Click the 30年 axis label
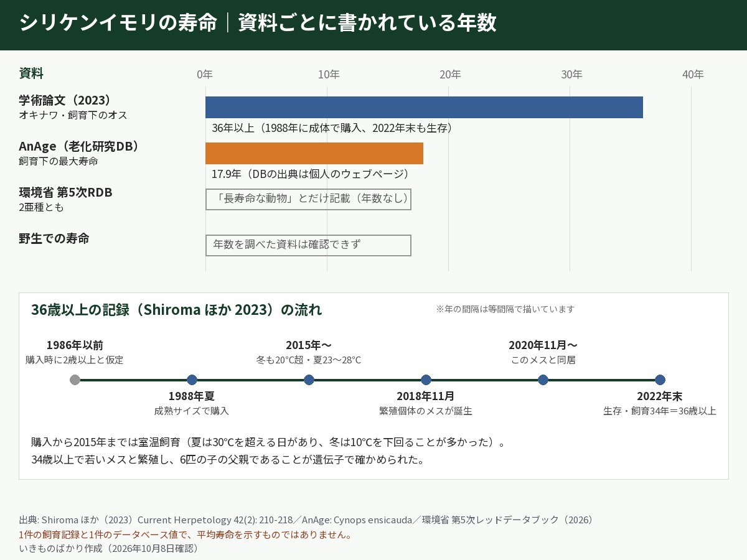The height and width of the screenshot is (560, 747). pos(571,75)
